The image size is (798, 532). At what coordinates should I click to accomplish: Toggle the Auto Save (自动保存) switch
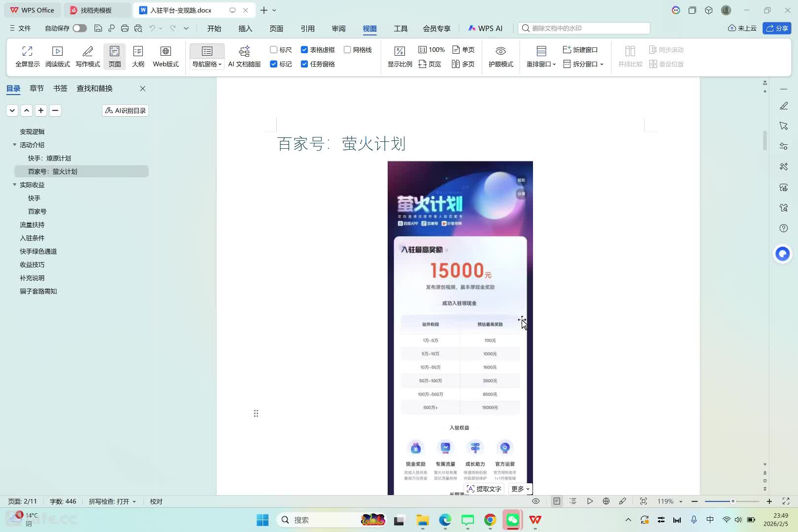pos(79,29)
